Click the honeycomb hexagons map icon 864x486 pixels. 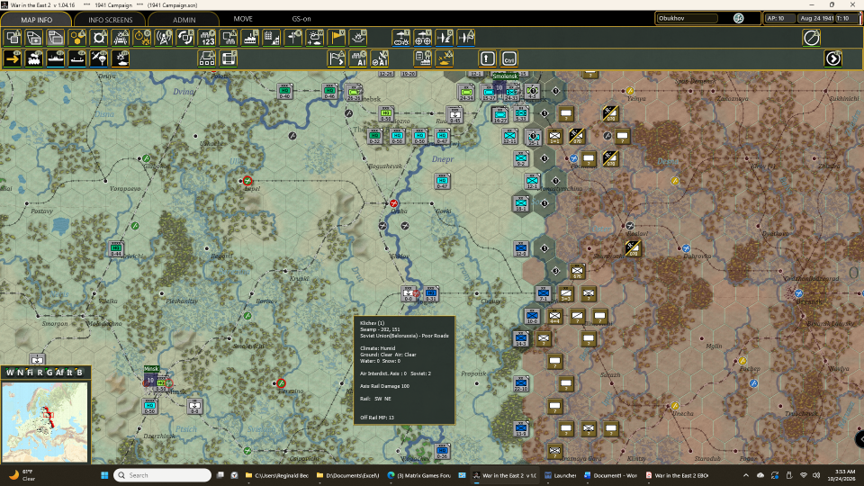(x=78, y=37)
